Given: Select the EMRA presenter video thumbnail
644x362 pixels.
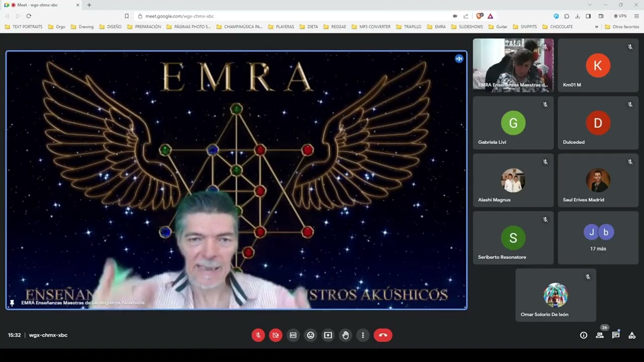Looking at the screenshot, I should 513,65.
